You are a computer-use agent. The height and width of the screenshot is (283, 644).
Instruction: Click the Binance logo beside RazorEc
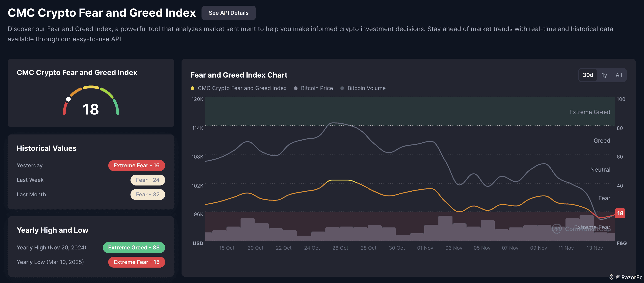coord(612,277)
